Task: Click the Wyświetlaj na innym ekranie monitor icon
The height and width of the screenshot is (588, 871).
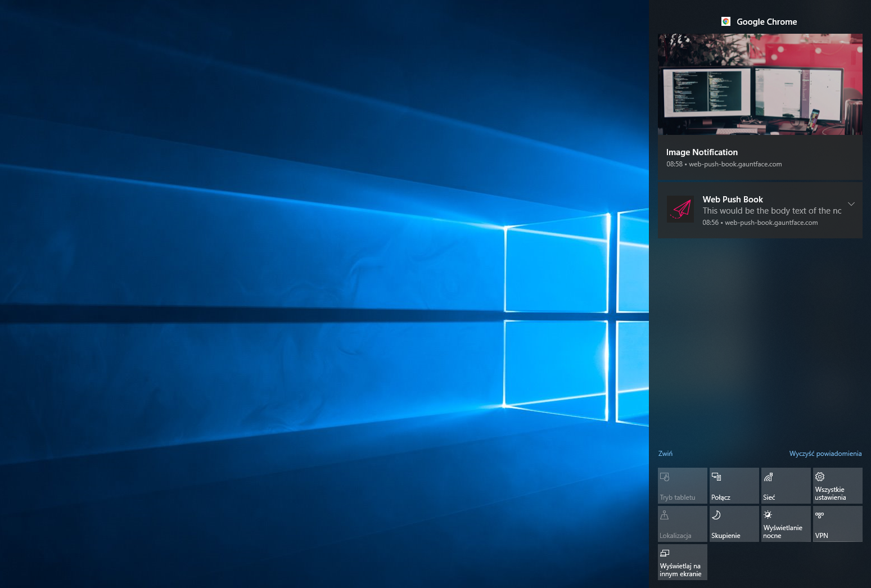Action: tap(665, 553)
